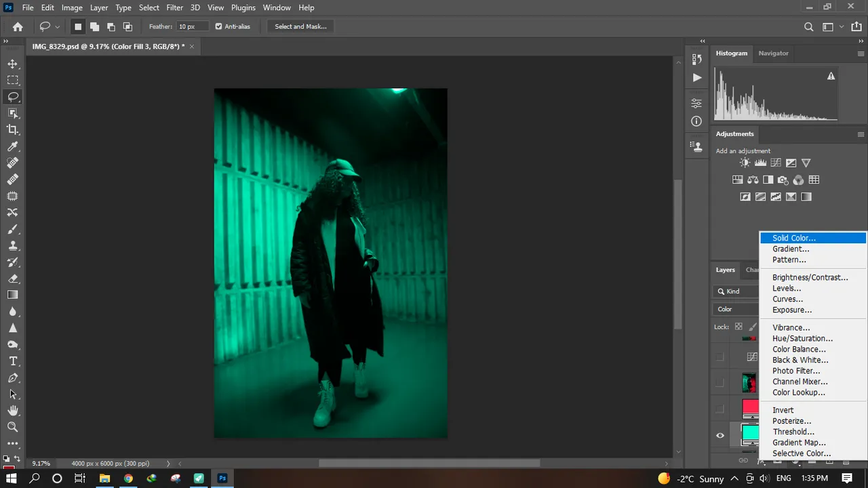Open the Histogram panel menu
Image resolution: width=868 pixels, height=488 pixels.
point(861,54)
